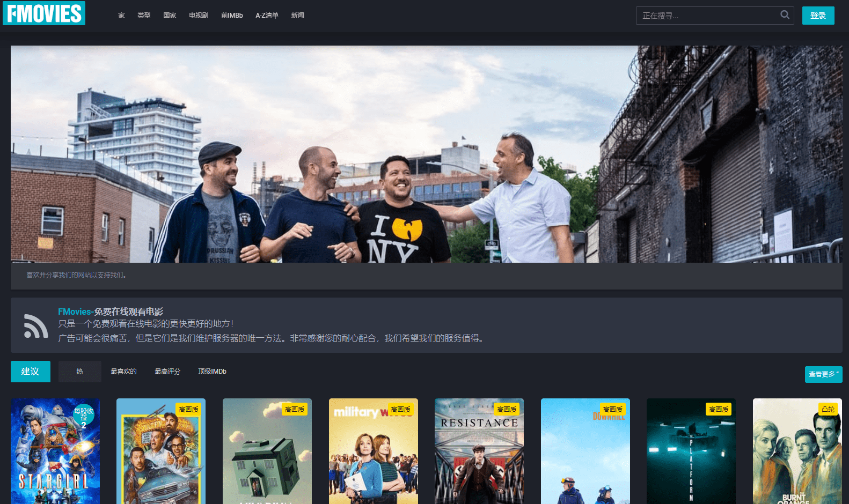The height and width of the screenshot is (504, 849).
Task: Open the Military Wives poster
Action: tap(374, 451)
